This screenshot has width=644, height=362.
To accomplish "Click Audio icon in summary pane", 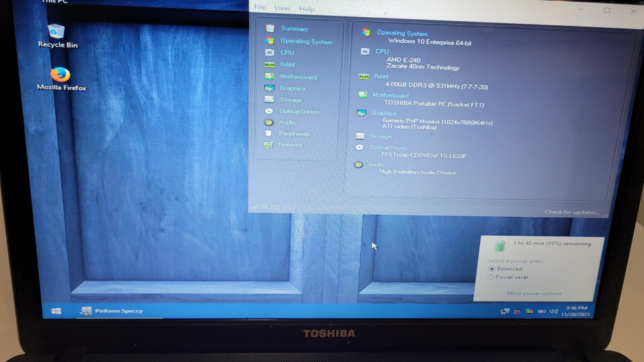I will pos(358,164).
